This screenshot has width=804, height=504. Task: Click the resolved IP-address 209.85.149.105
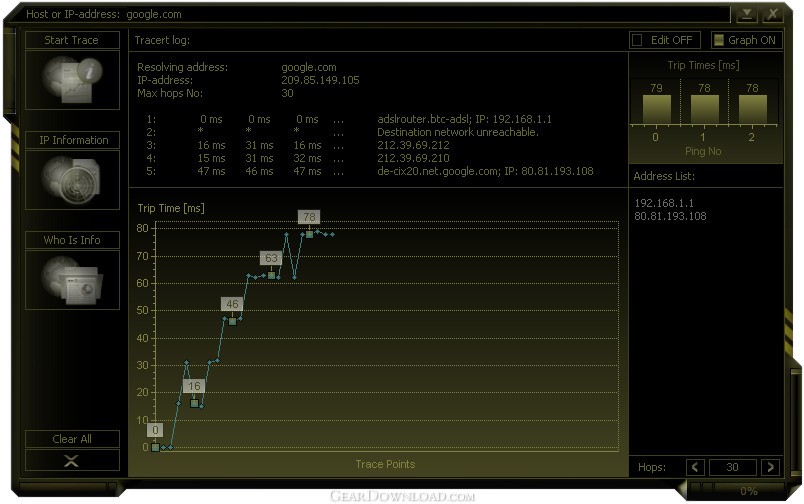click(320, 80)
